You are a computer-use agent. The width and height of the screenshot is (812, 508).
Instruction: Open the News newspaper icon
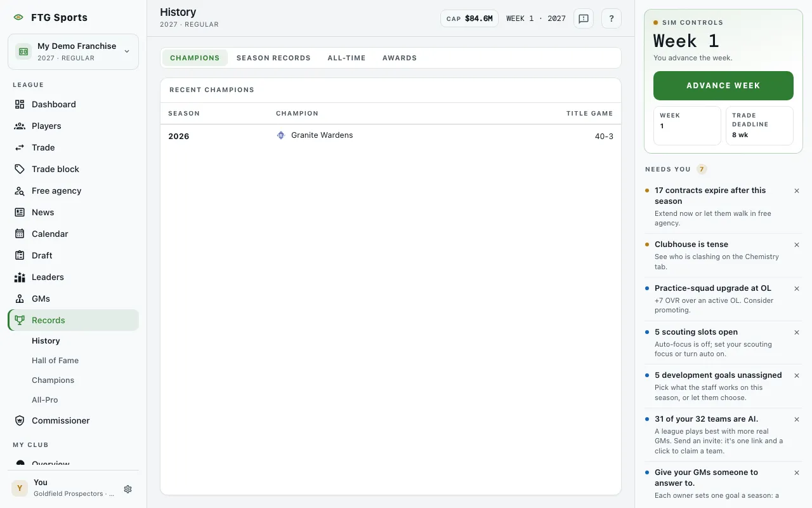[x=20, y=212]
